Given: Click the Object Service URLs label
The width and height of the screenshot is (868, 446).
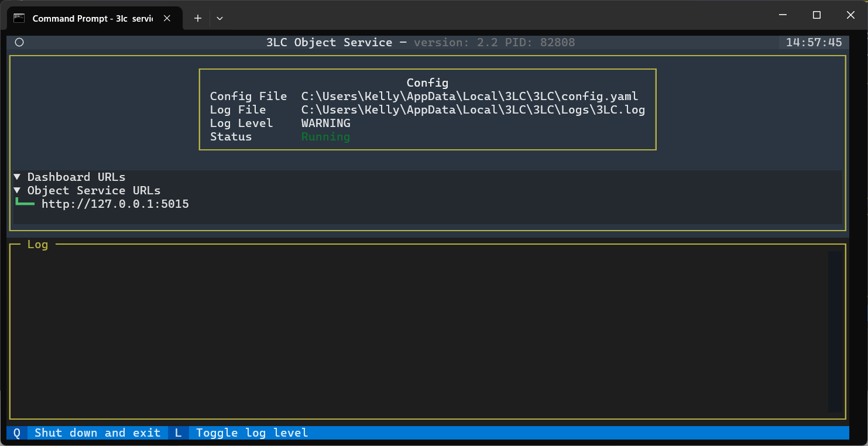Looking at the screenshot, I should click(x=94, y=190).
